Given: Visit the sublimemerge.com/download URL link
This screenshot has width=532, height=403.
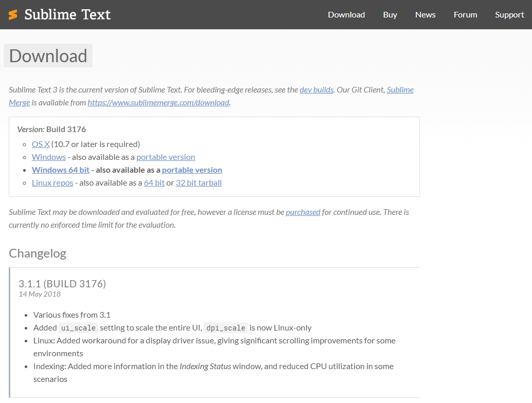Looking at the screenshot, I should coord(158,103).
